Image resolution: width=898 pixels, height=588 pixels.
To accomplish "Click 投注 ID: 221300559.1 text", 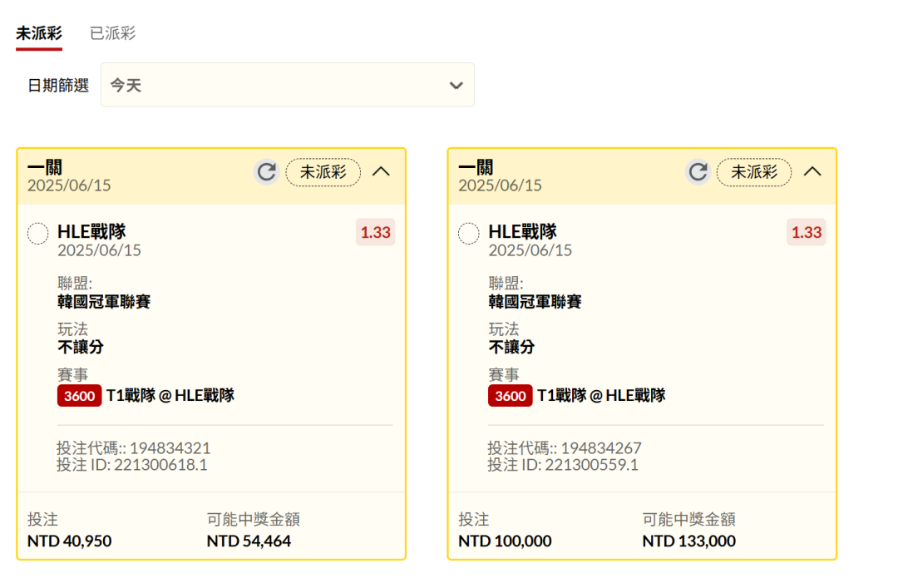I will 562,465.
